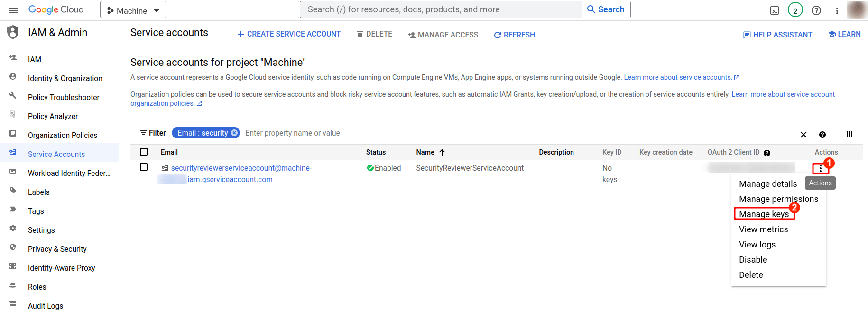This screenshot has width=868, height=311.
Task: Open Settings in sidebar
Action: [41, 230]
